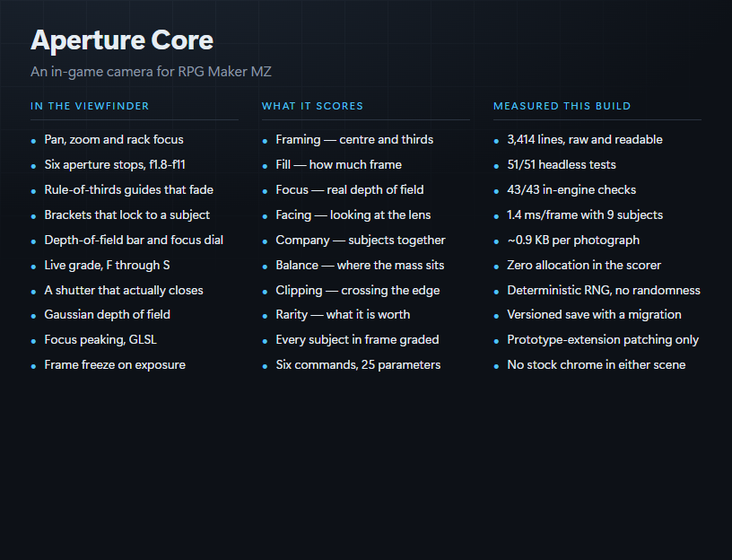This screenshot has height=560, width=732.
Task: Select '51/51 headless tests' list item
Action: click(562, 165)
